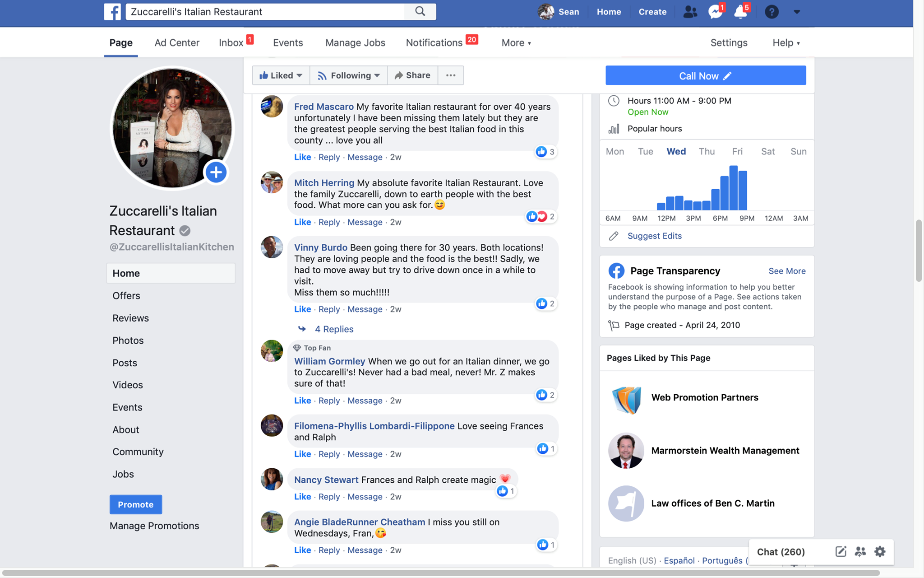Click Message under William Gormley's comment

point(365,401)
